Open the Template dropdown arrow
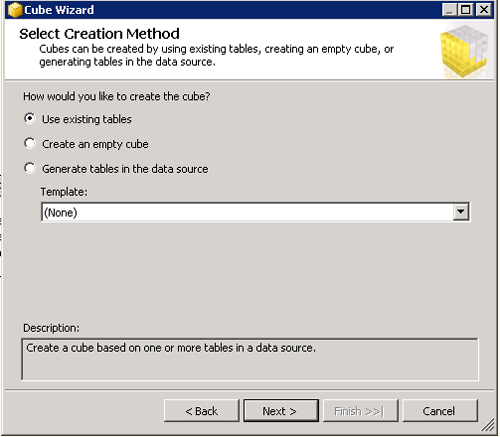500x437 pixels. (x=461, y=212)
